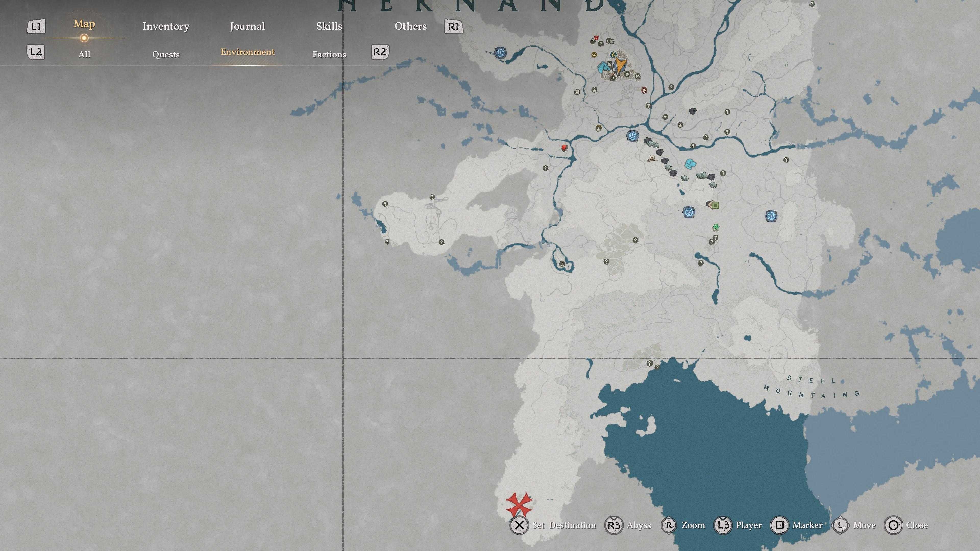Viewport: 980px width, 551px height.
Task: Select the Factions map filter
Action: pyautogui.click(x=329, y=54)
